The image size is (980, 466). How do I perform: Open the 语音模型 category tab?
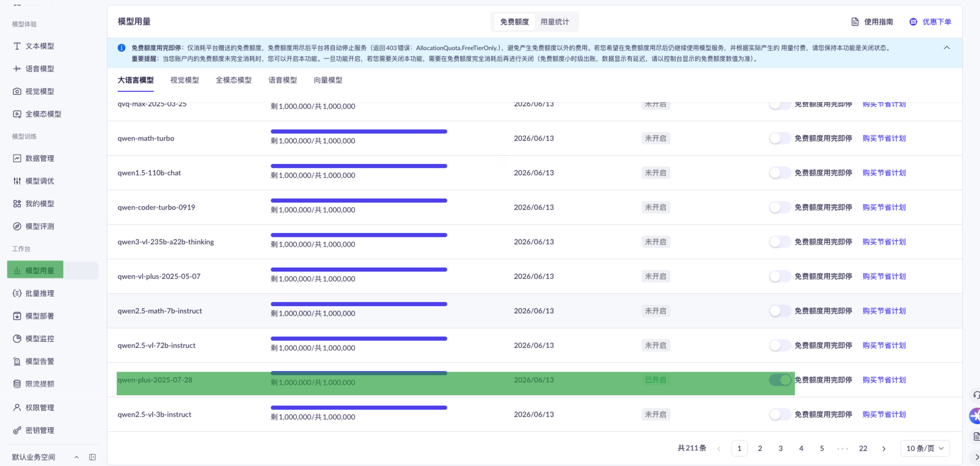tap(282, 80)
